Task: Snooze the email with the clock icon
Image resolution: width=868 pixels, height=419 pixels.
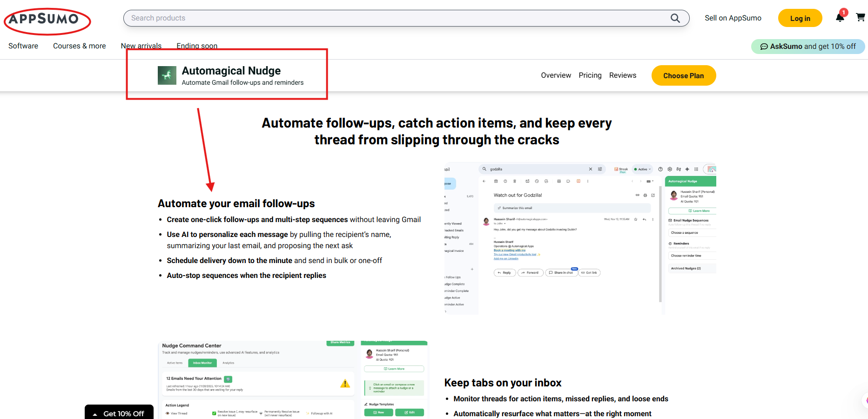Action: [537, 181]
